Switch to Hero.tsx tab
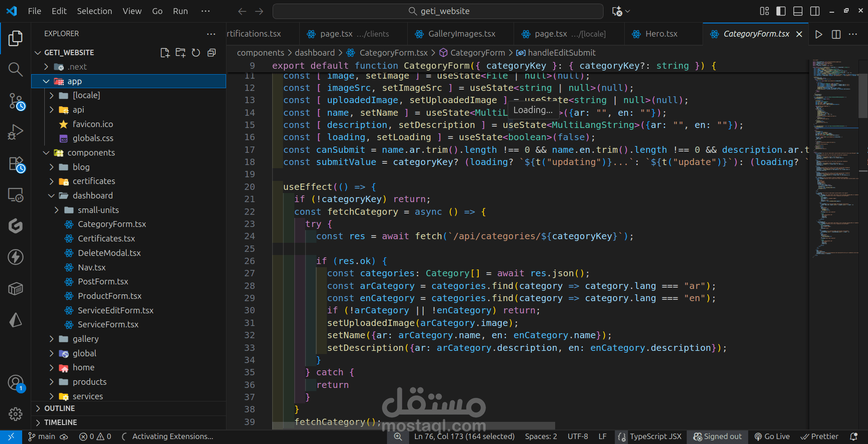 pos(664,34)
